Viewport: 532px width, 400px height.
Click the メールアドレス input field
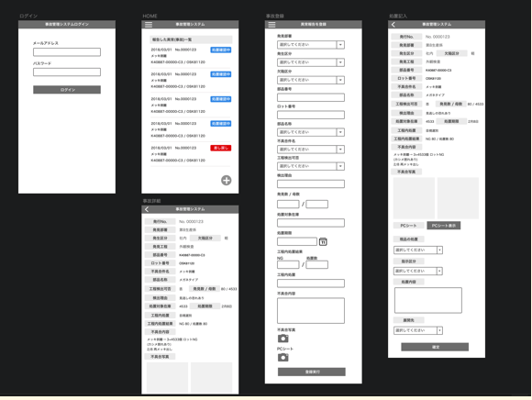(67, 52)
